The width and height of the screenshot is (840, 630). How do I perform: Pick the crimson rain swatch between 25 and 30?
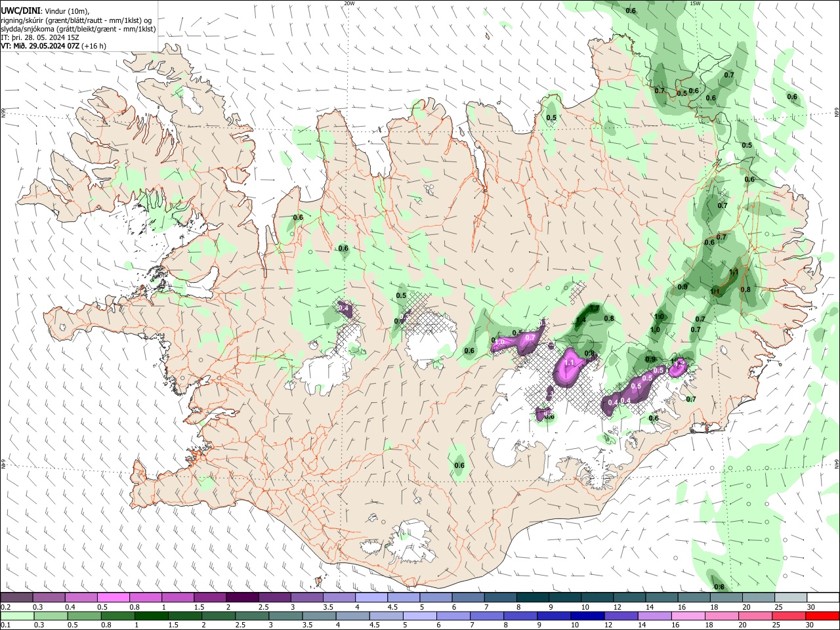tap(788, 616)
